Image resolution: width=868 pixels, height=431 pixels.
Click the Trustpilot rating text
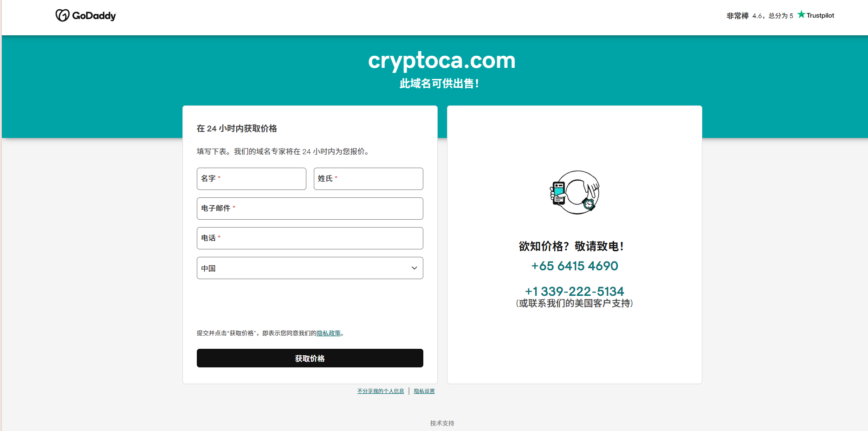pos(772,16)
